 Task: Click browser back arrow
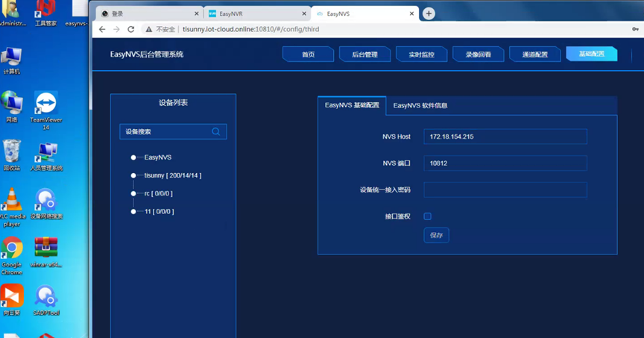(x=102, y=29)
